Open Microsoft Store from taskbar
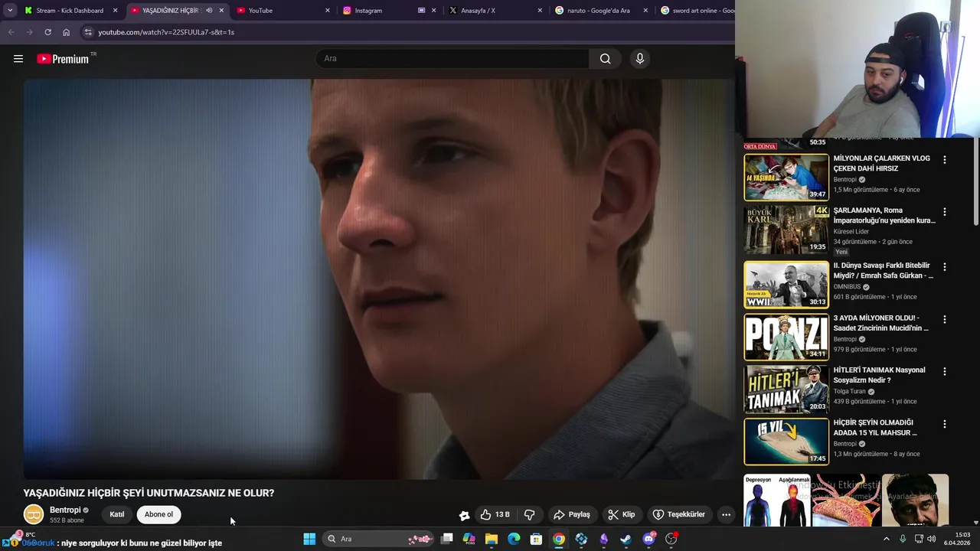Image resolution: width=980 pixels, height=551 pixels. (x=536, y=539)
